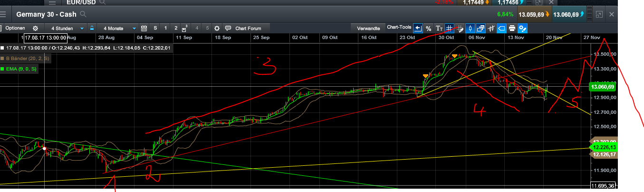Save layout icon with superscript 3

[x=186, y=28]
